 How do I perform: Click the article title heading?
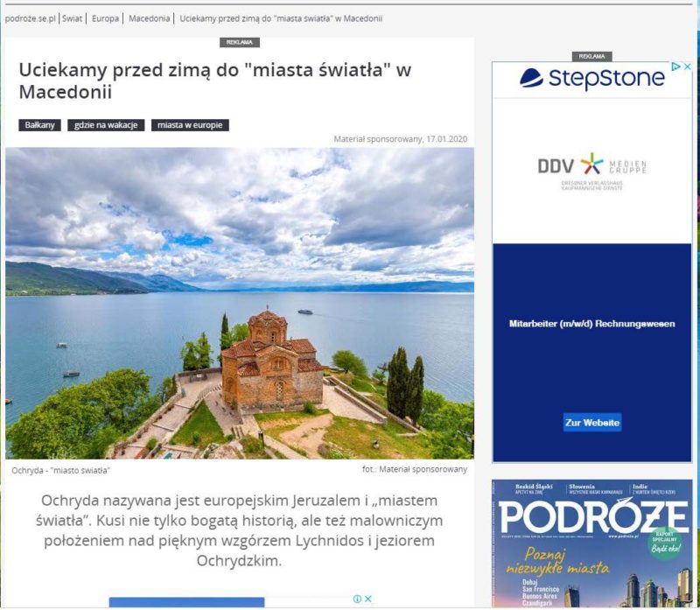click(x=214, y=81)
